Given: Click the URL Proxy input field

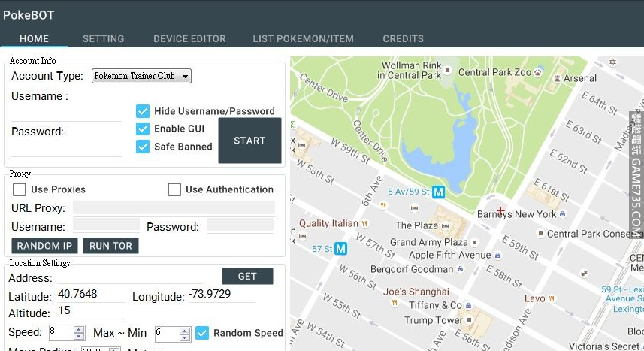Looking at the screenshot, I should [174, 208].
